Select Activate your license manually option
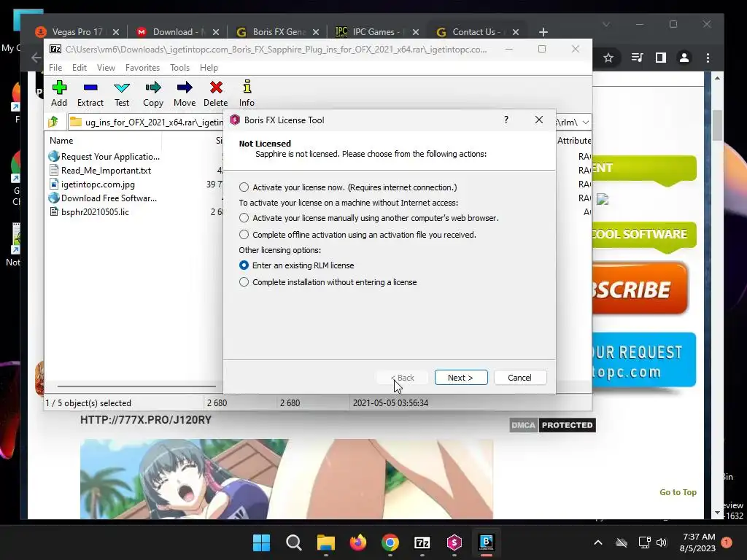Screen dimensions: 747x560 click(x=244, y=218)
